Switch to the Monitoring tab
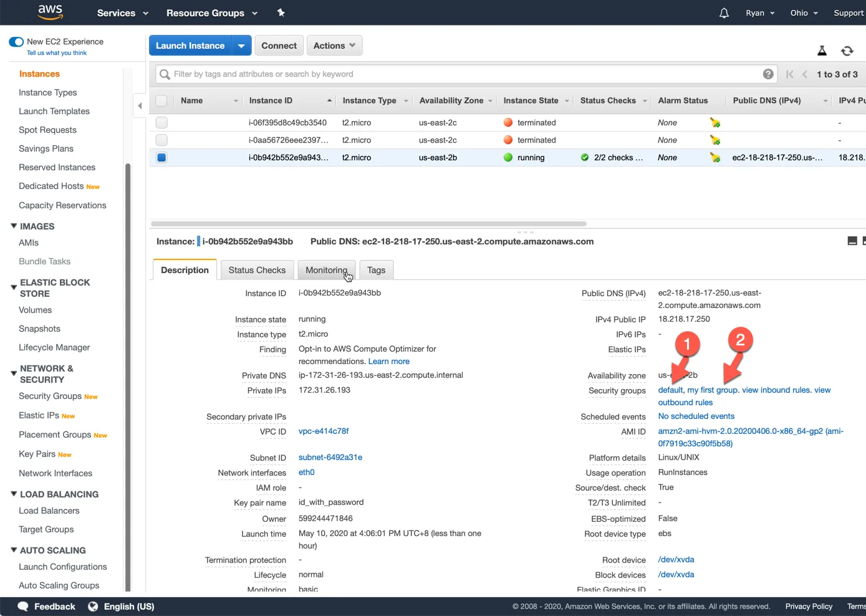 coord(326,270)
